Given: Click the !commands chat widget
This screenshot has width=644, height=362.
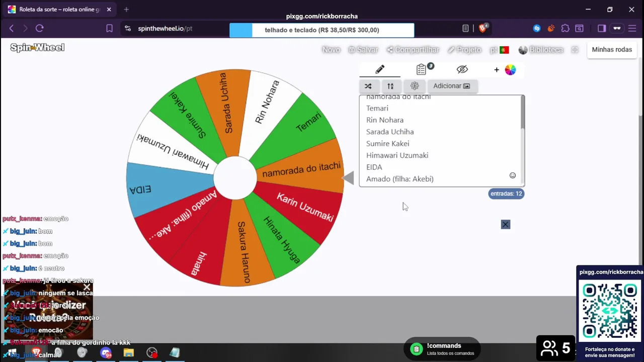Looking at the screenshot, I should [x=442, y=349].
